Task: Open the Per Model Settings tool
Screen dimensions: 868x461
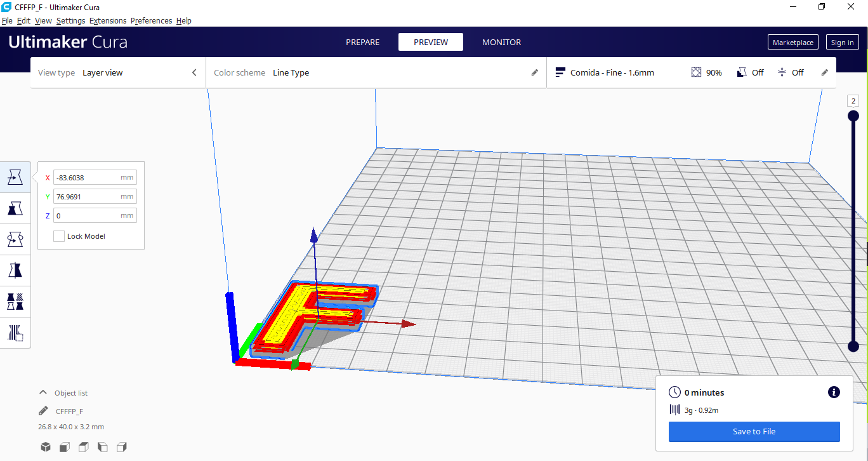Action: (15, 302)
